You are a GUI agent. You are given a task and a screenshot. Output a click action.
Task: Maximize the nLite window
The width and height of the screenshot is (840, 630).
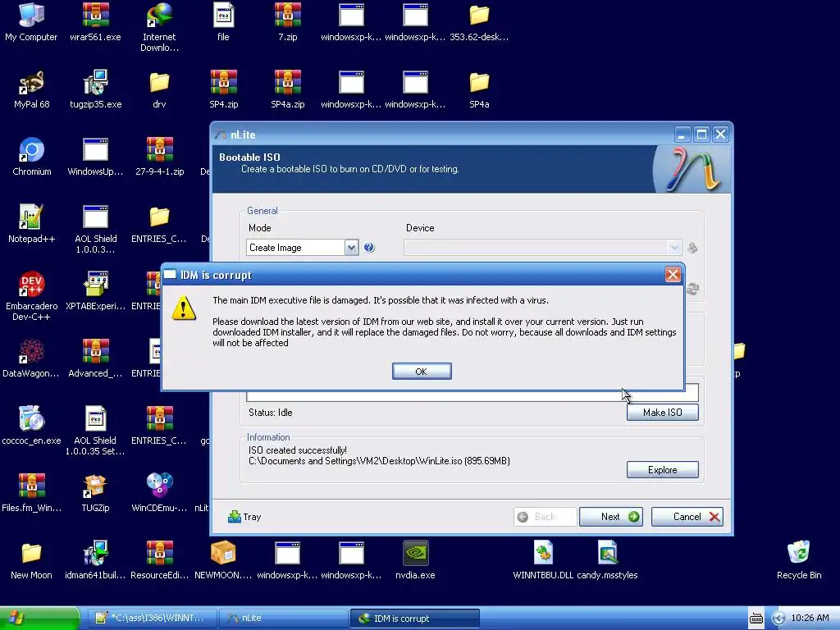701,134
